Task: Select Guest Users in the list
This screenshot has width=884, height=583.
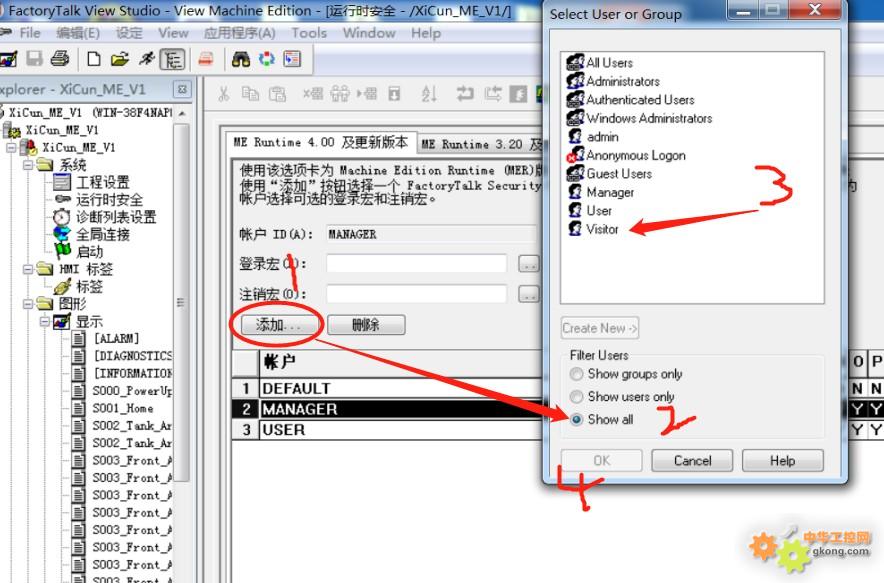Action: point(619,174)
